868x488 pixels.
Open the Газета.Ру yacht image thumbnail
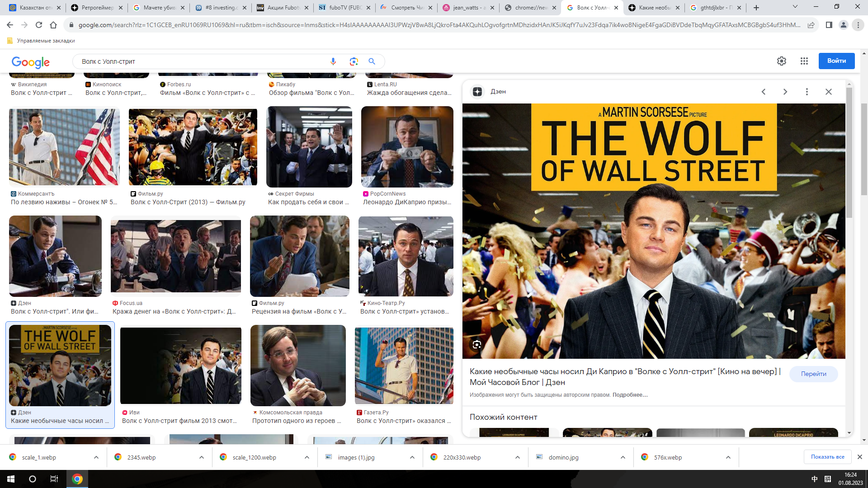pyautogui.click(x=404, y=366)
